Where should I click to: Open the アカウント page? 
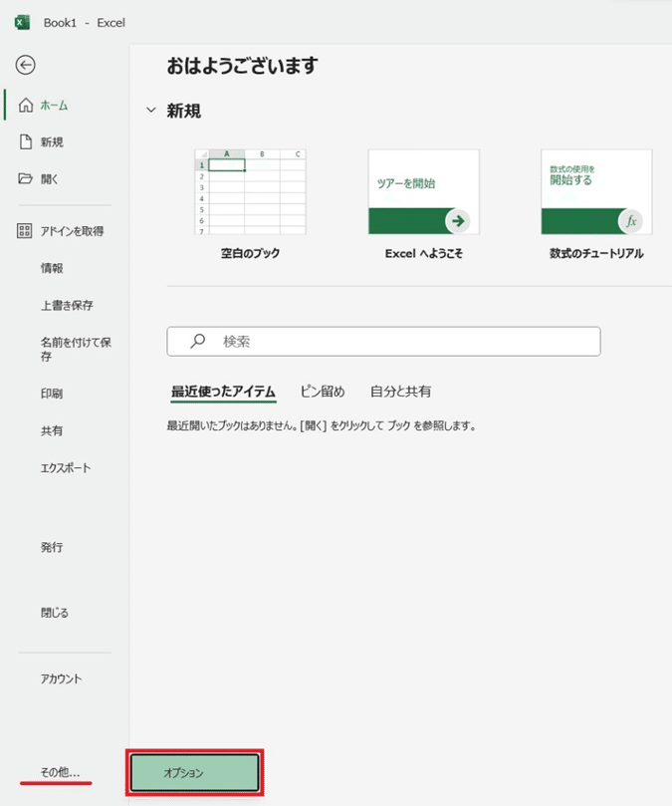[61, 678]
